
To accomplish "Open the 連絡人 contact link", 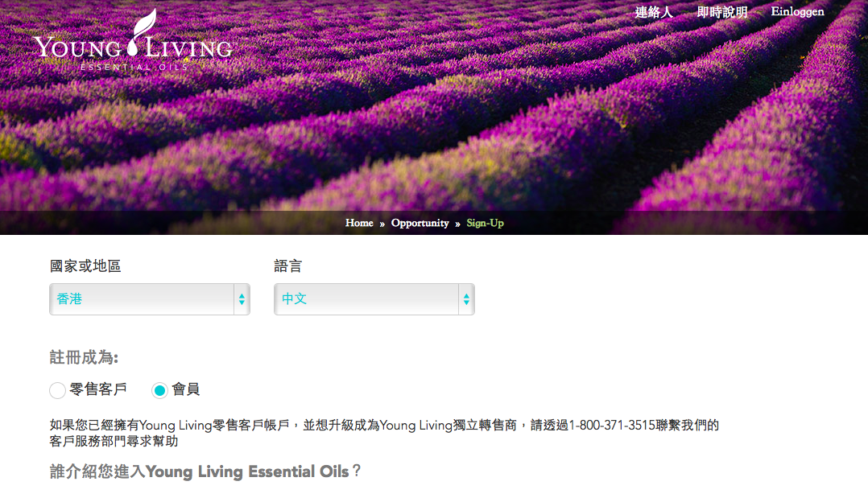I will coord(654,12).
